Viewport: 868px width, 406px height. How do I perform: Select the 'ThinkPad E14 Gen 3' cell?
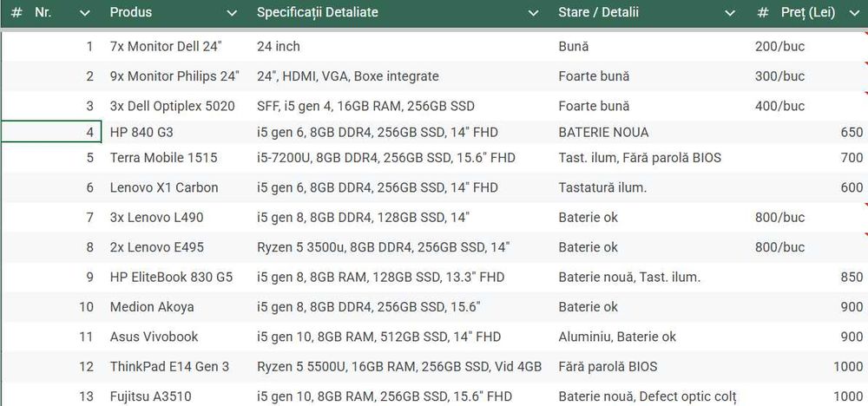pyautogui.click(x=169, y=367)
